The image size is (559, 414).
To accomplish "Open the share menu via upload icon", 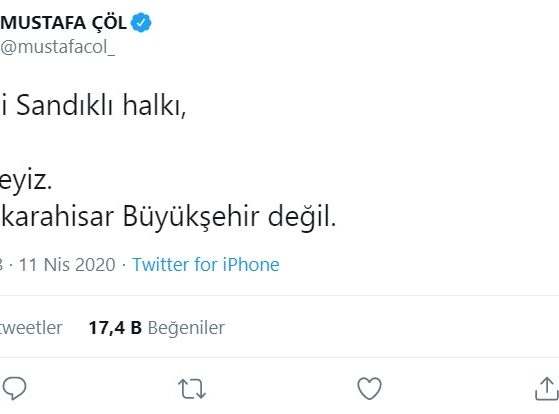I will pyautogui.click(x=547, y=389).
